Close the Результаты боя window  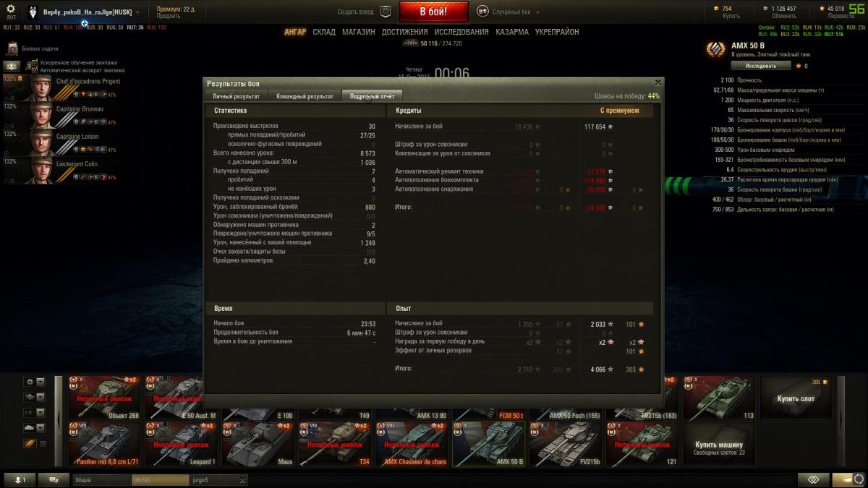coord(658,82)
